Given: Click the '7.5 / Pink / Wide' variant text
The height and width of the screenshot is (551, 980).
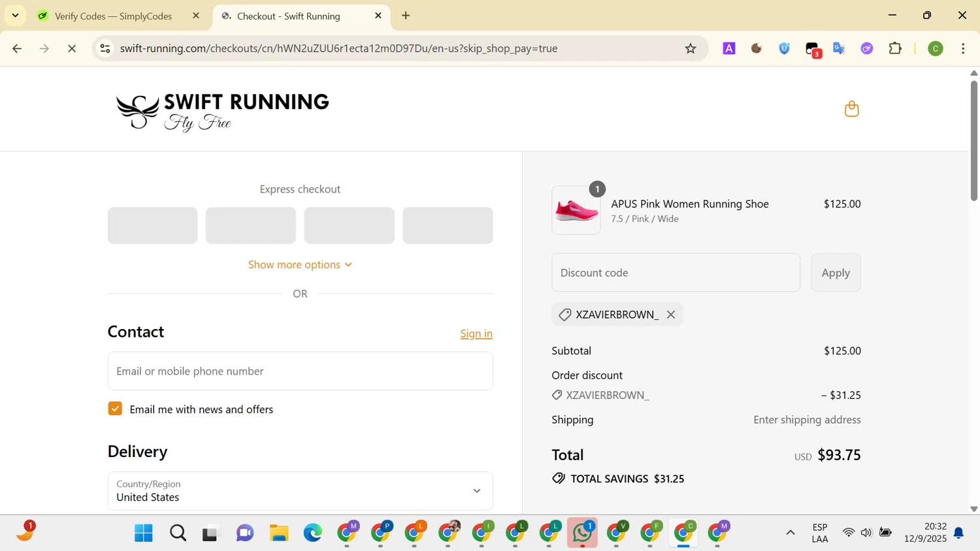Looking at the screenshot, I should click(645, 219).
